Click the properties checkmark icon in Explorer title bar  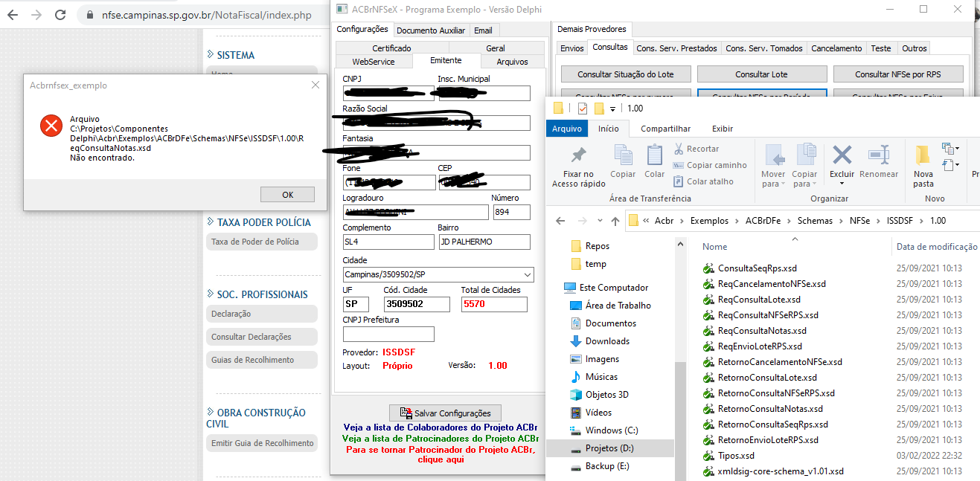582,109
